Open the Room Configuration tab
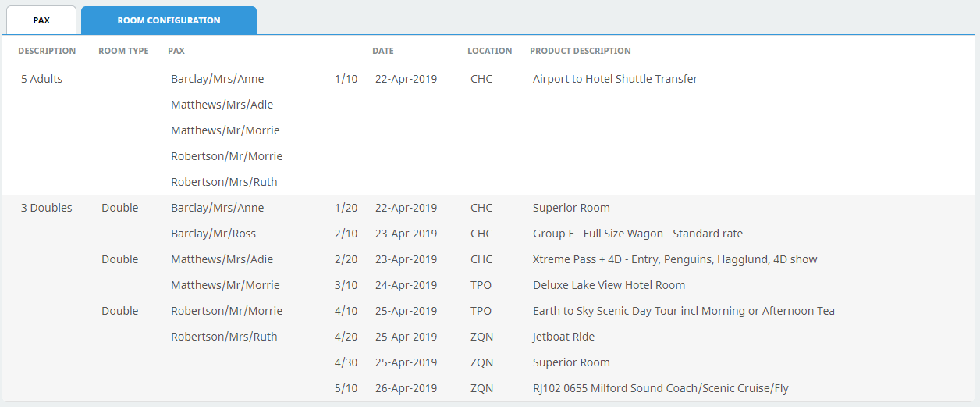Screen dimensions: 980x407 169,20
